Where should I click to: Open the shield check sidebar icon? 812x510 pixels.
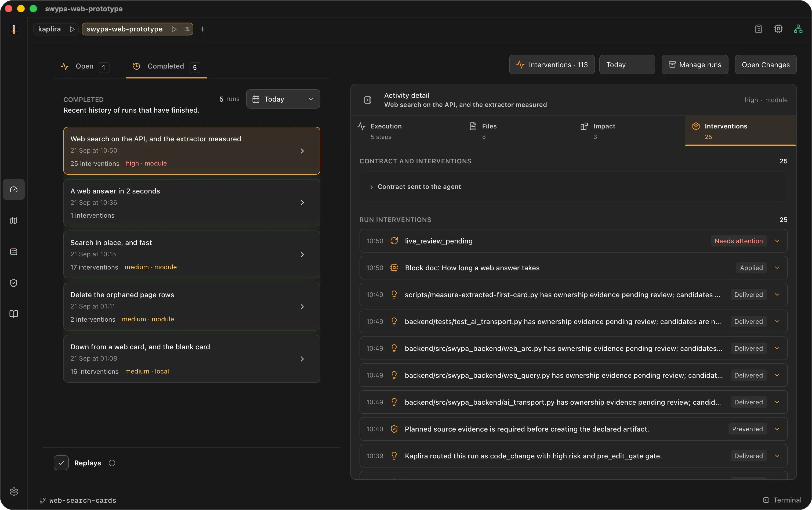(14, 283)
